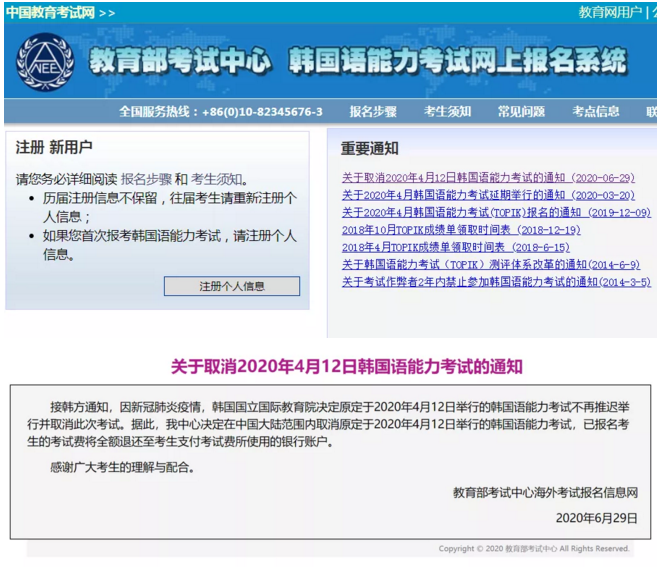Screen dimensions: 657x576
Task: Open notice 关于2020年4月韩国语能力考试延期举行的通知
Action: [488, 195]
